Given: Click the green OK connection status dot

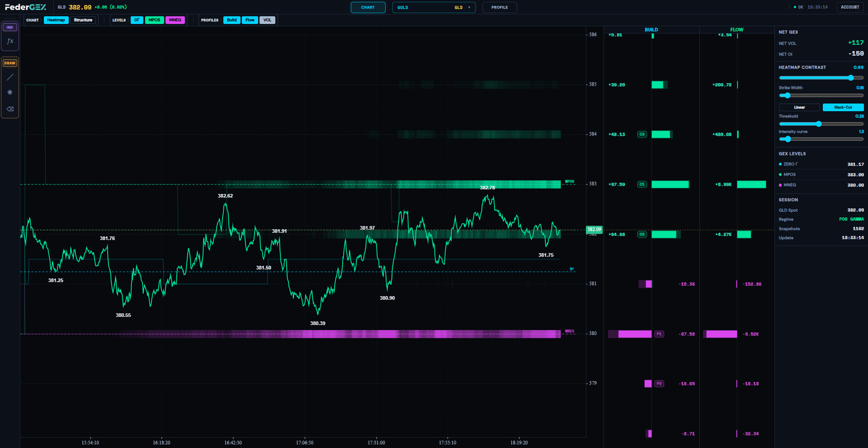Looking at the screenshot, I should 795,7.
